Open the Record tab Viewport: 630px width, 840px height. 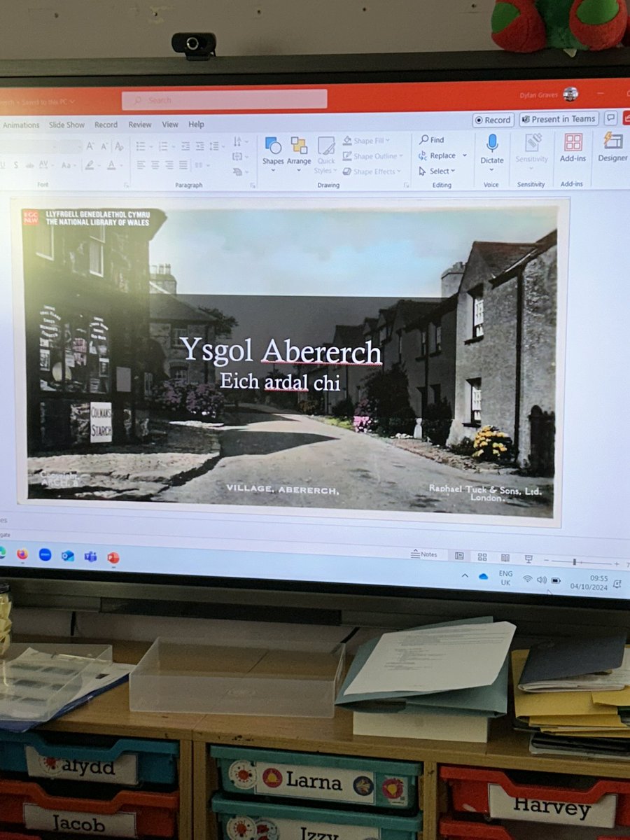[106, 125]
